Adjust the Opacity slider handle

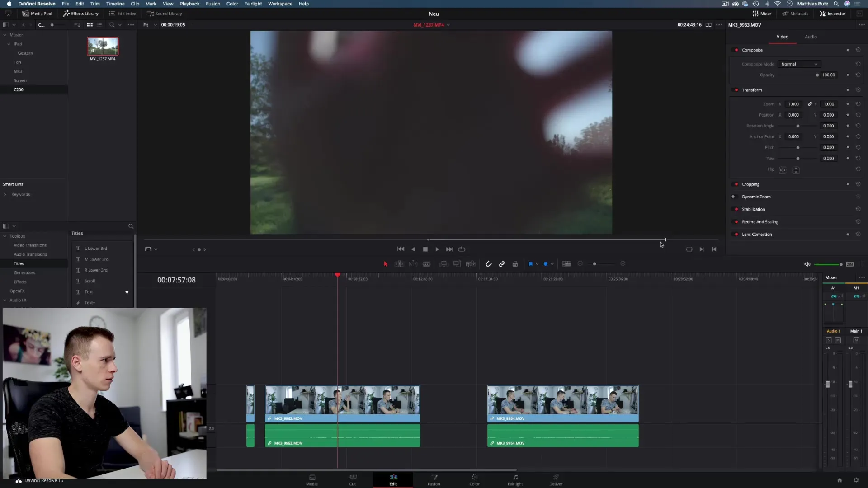point(817,75)
